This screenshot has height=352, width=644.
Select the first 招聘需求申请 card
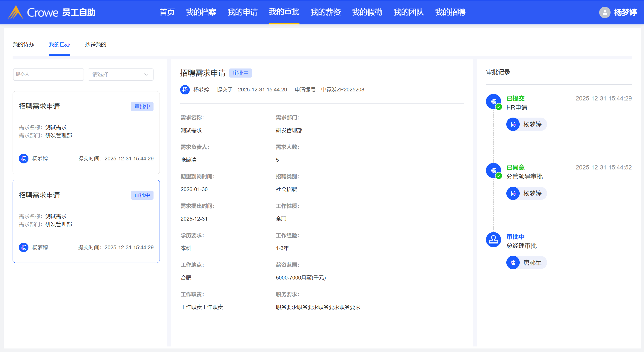86,132
